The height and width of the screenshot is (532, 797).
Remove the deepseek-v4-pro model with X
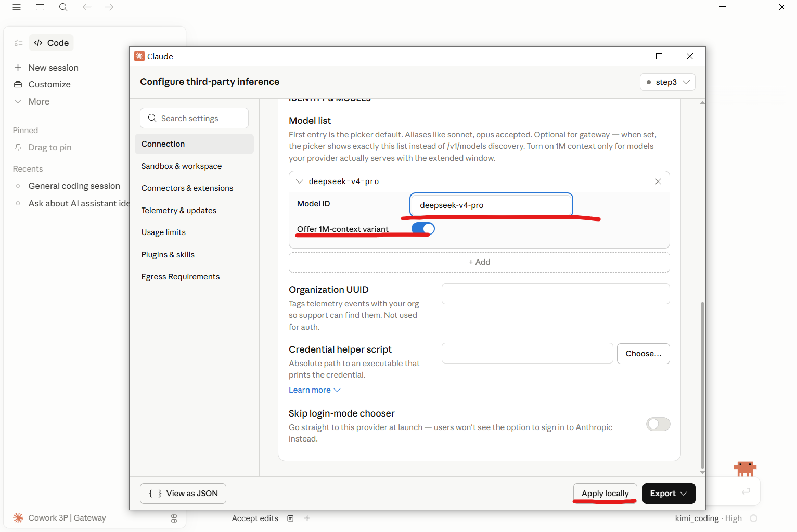658,181
